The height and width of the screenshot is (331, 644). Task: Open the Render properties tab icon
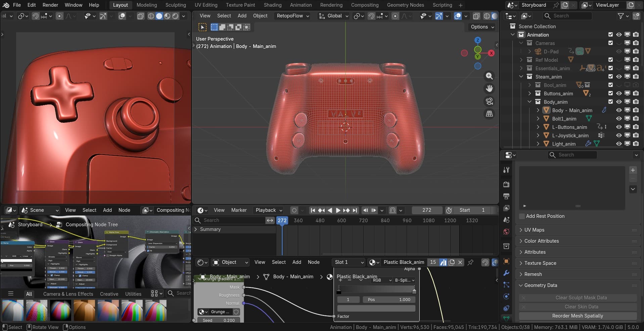coord(506,184)
